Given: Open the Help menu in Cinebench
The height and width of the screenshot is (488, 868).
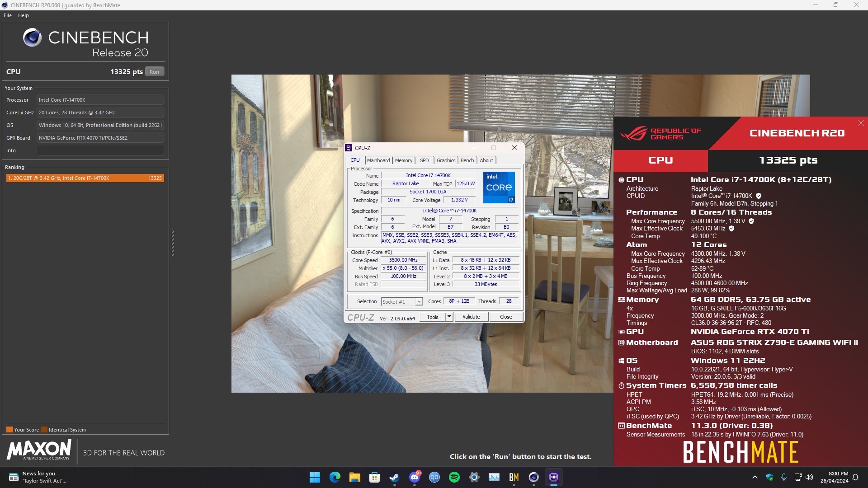Looking at the screenshot, I should [24, 15].
